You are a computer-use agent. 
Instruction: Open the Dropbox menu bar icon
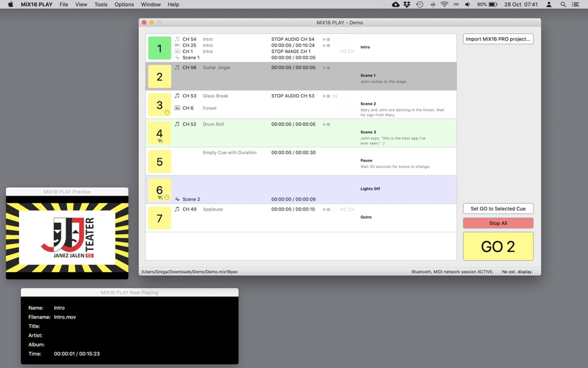[407, 4]
